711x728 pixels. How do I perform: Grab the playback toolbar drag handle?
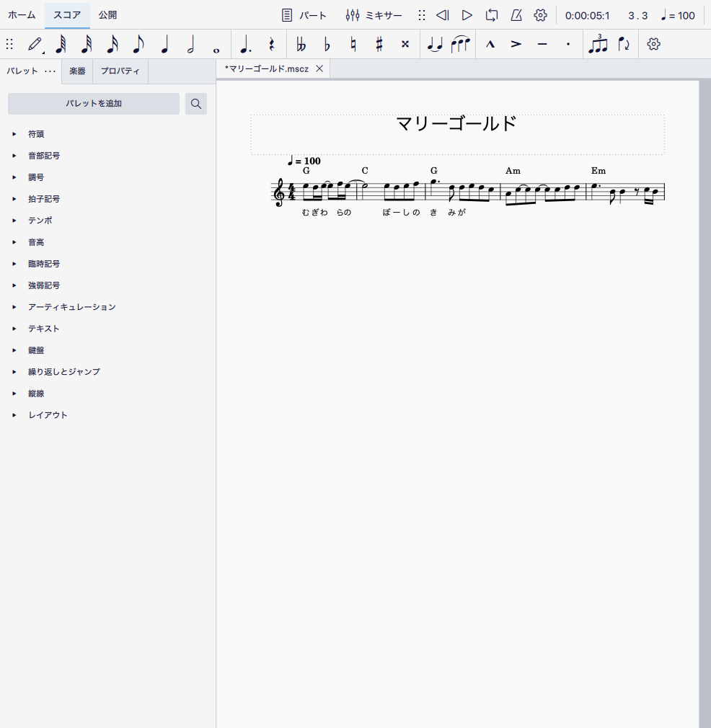422,15
